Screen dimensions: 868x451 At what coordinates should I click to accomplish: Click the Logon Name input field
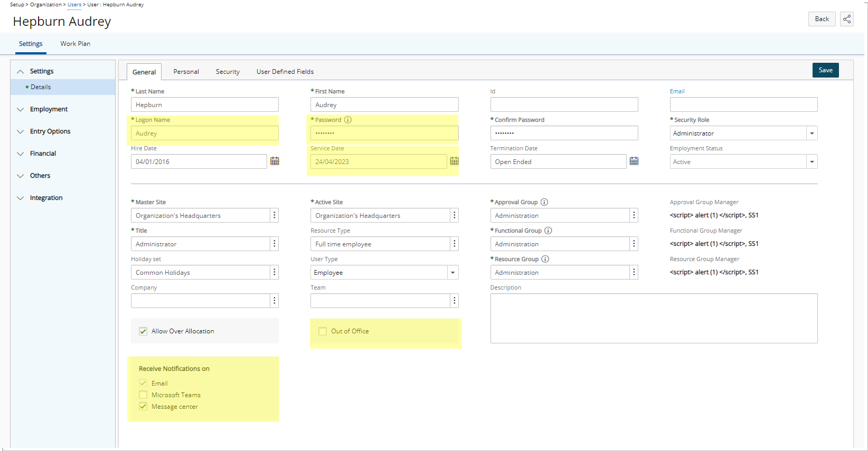click(x=205, y=133)
